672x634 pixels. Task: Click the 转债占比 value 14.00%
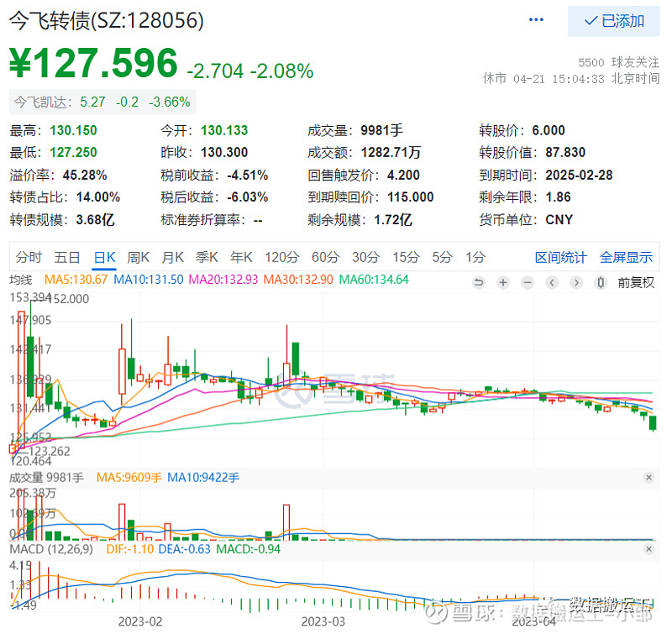[98, 197]
